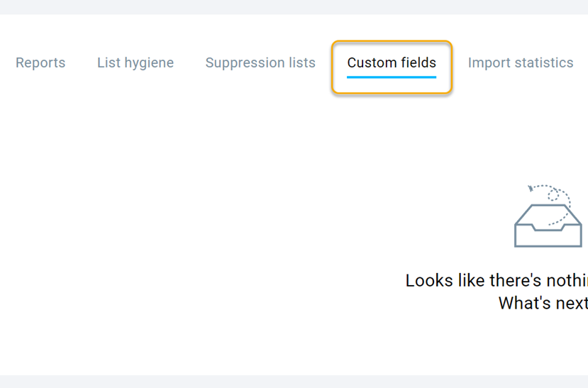
Task: Click the gap between Reports and List hygiene
Action: [x=82, y=63]
